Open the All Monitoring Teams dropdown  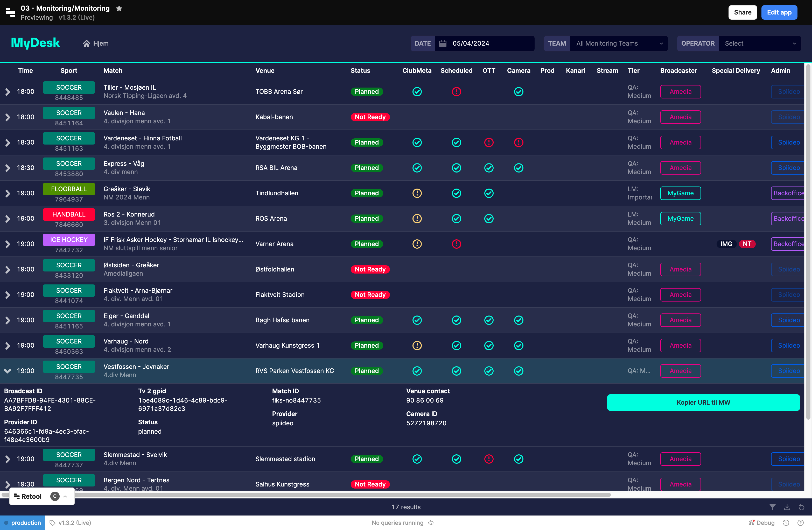[x=619, y=44]
